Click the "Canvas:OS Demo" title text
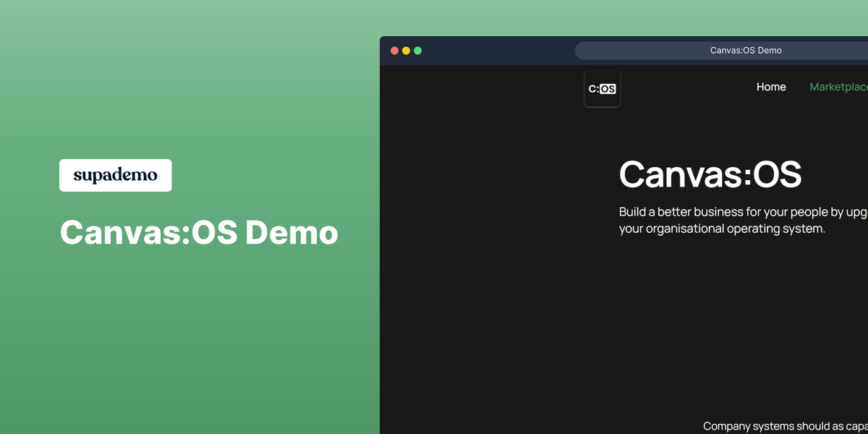Image resolution: width=868 pixels, height=434 pixels. [x=199, y=233]
